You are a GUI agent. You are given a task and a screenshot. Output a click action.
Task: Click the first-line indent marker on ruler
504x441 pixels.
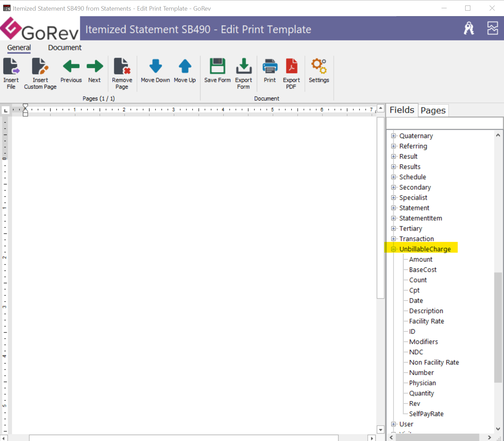click(25, 106)
